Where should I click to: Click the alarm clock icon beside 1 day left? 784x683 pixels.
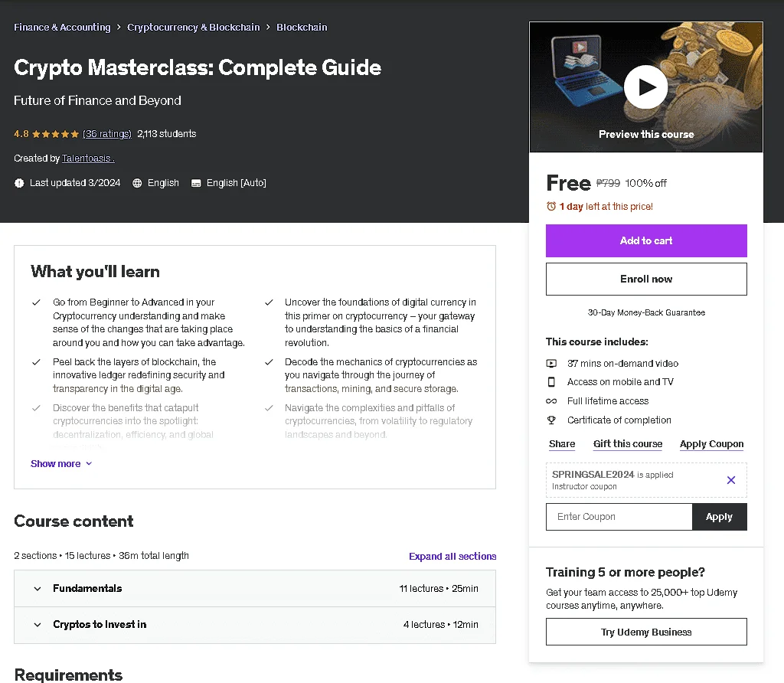[x=551, y=206]
